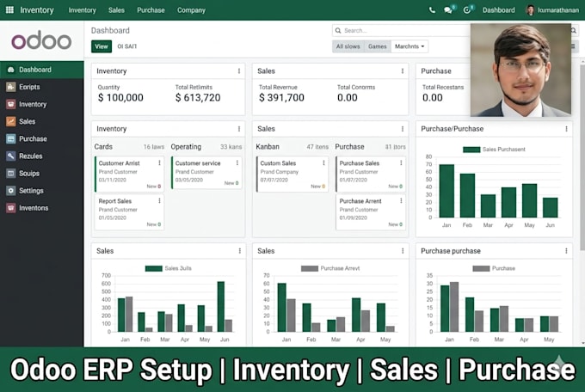Image resolution: width=585 pixels, height=392 pixels.
Task: Click the phone call icon
Action: tap(432, 10)
